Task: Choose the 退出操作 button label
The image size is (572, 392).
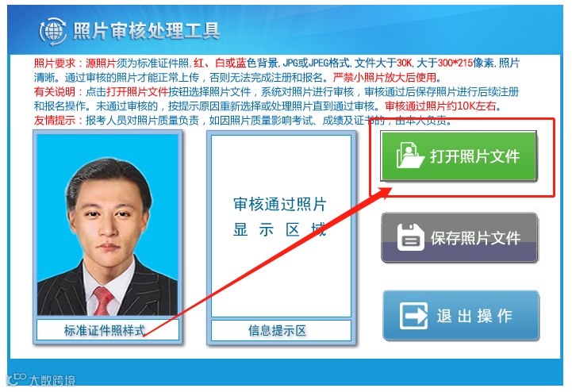Action: click(474, 316)
